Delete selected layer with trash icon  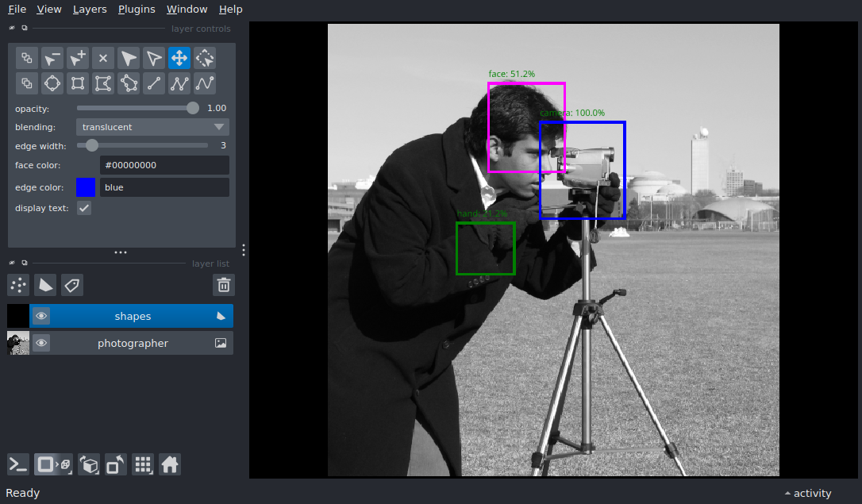(224, 285)
